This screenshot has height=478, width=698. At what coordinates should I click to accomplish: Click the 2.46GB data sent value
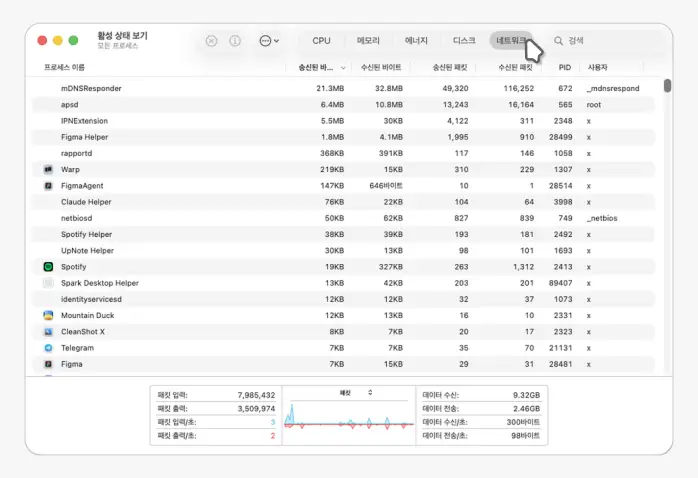click(526, 409)
